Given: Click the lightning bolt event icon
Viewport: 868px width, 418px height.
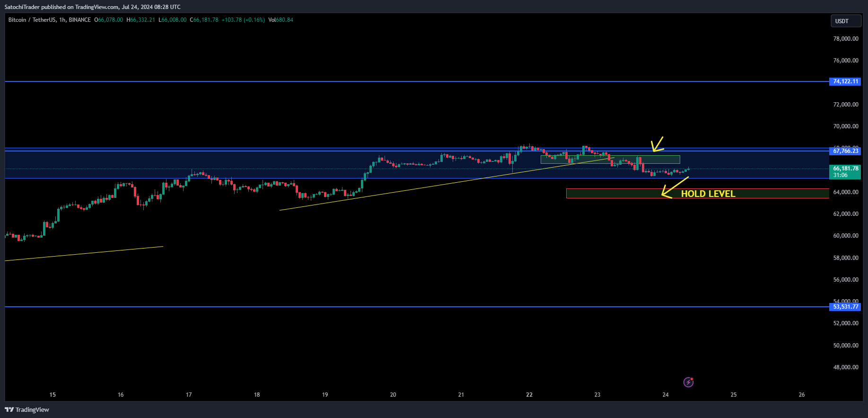Looking at the screenshot, I should [x=688, y=382].
